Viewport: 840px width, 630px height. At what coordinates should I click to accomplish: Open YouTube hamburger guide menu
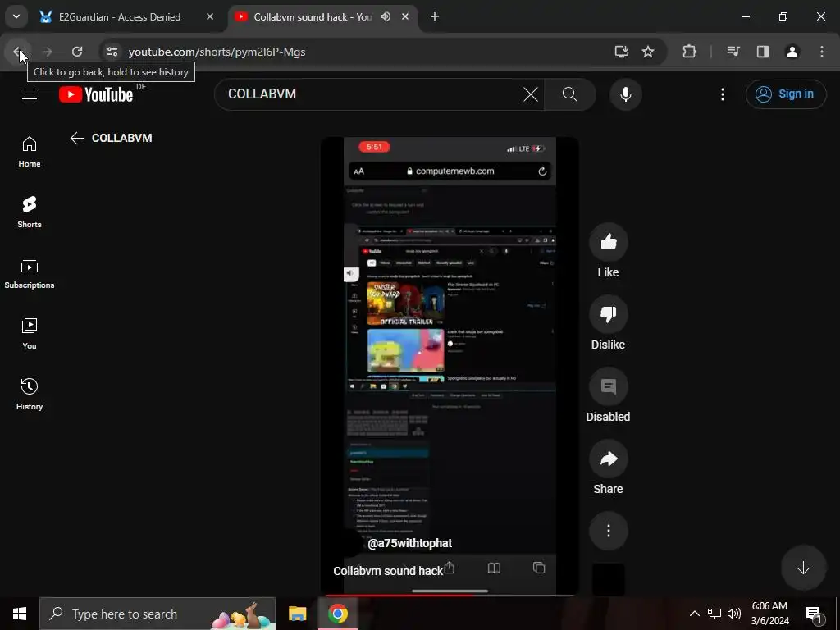click(x=30, y=94)
